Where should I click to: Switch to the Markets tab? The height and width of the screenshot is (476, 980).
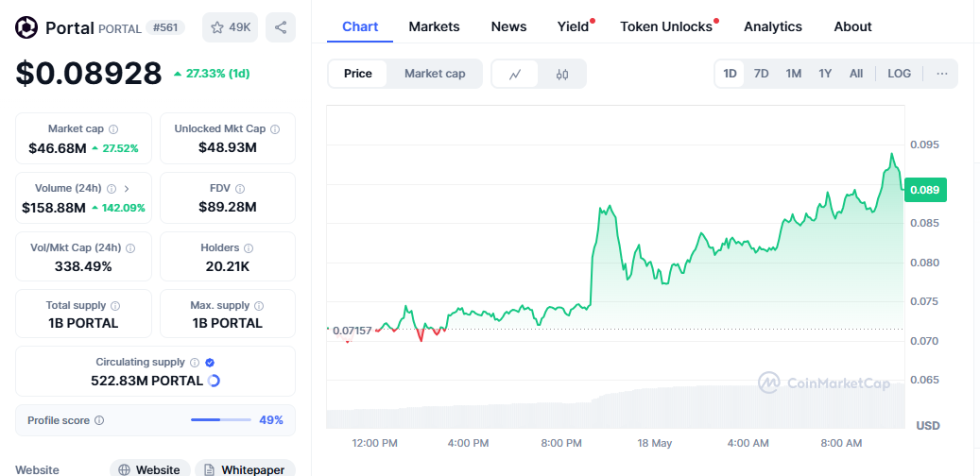[x=435, y=26]
